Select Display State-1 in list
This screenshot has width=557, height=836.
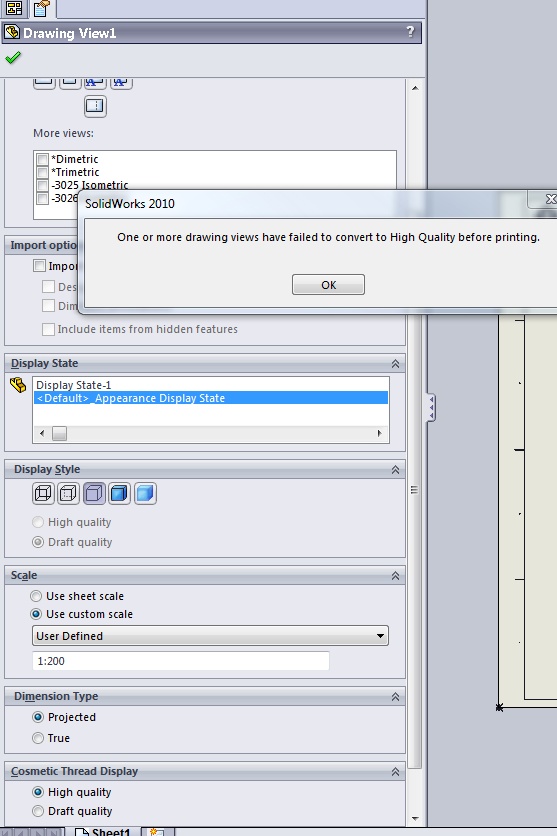[x=211, y=385]
